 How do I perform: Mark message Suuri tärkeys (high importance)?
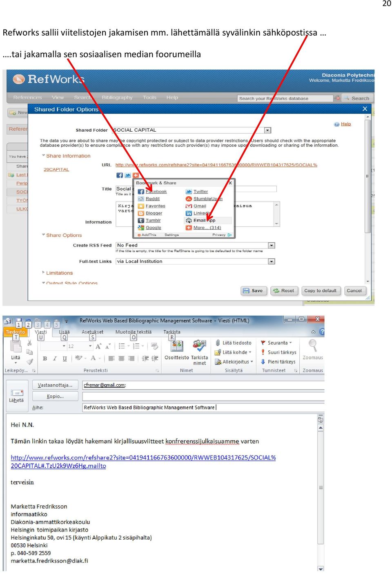tap(278, 352)
